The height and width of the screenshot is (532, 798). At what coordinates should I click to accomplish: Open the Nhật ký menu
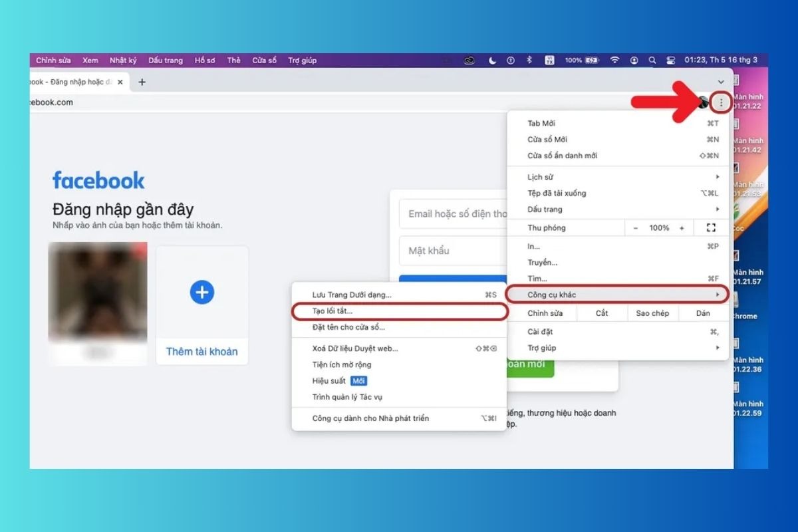(x=123, y=60)
